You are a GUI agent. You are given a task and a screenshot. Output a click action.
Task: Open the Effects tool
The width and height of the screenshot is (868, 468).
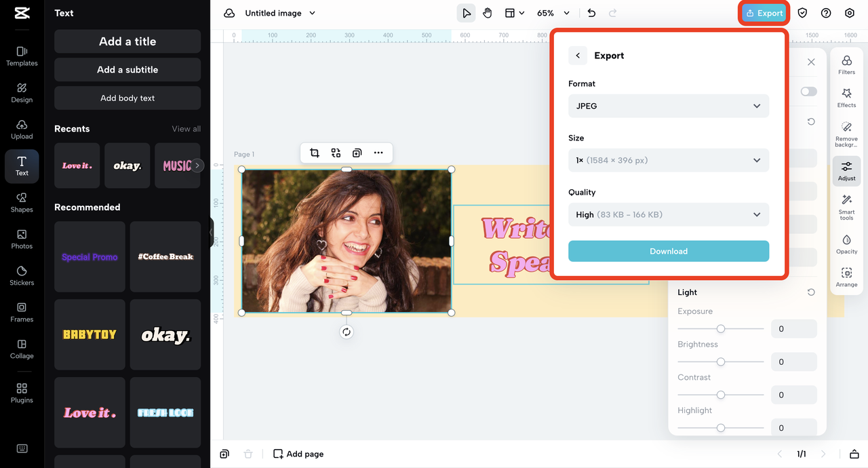pyautogui.click(x=846, y=98)
